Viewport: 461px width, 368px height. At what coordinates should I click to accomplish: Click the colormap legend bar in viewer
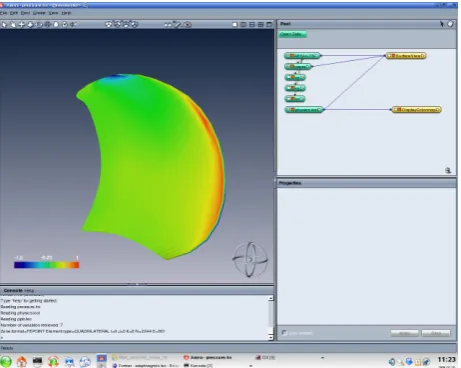pyautogui.click(x=46, y=265)
